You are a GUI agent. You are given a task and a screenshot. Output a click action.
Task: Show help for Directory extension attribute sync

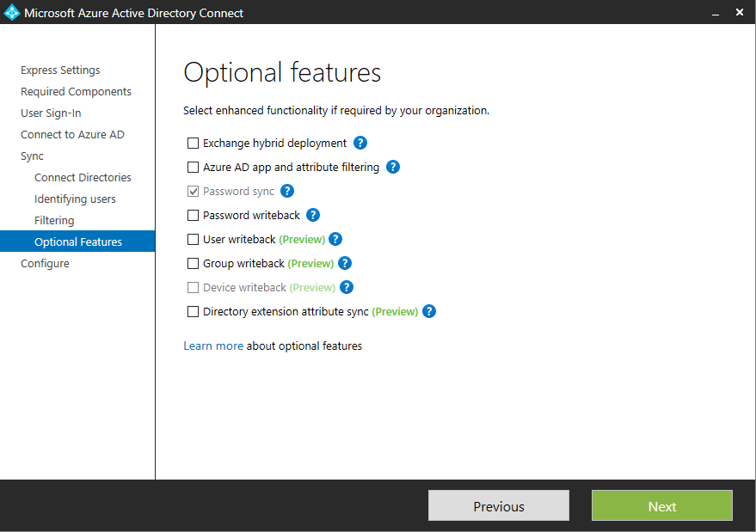click(429, 311)
